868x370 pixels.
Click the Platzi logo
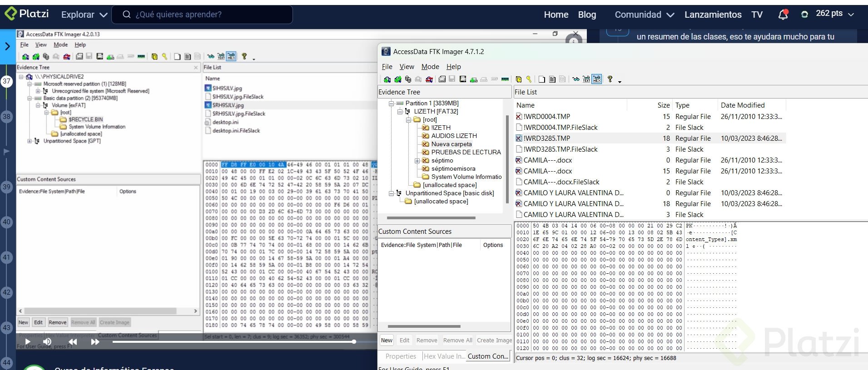coord(27,14)
